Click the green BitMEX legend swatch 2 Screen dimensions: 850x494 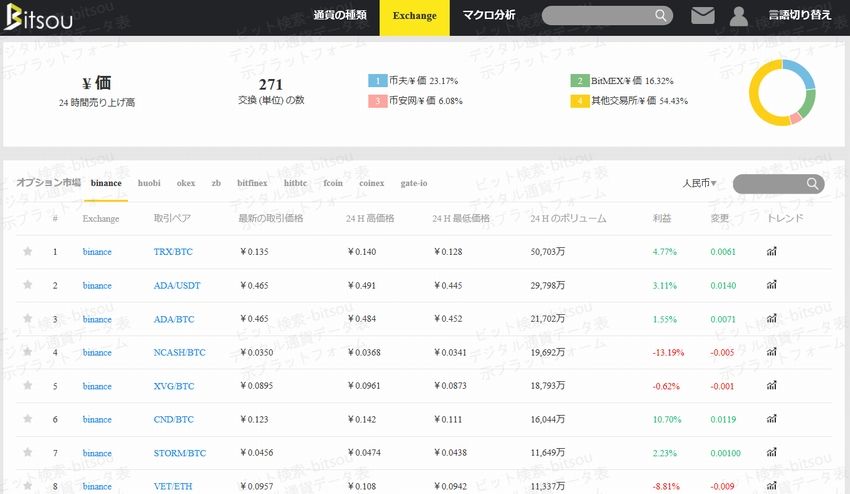pos(579,81)
